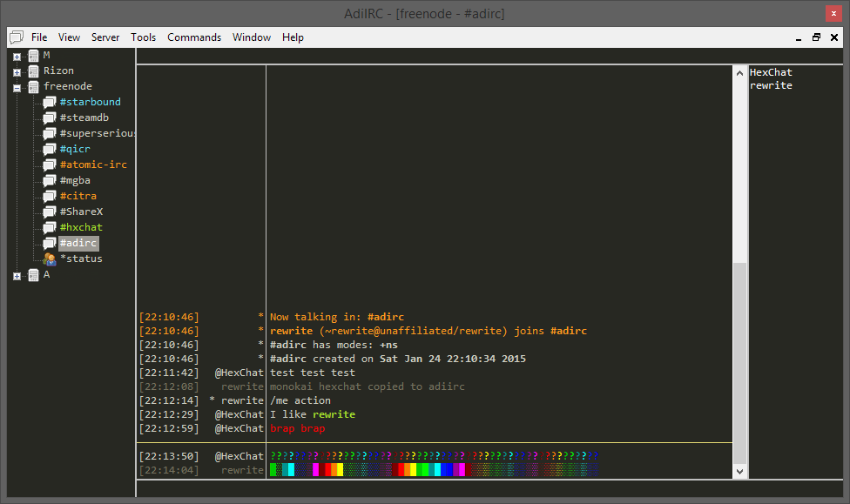Click the #hxchat channel icon
Image resolution: width=850 pixels, height=504 pixels.
click(x=50, y=228)
